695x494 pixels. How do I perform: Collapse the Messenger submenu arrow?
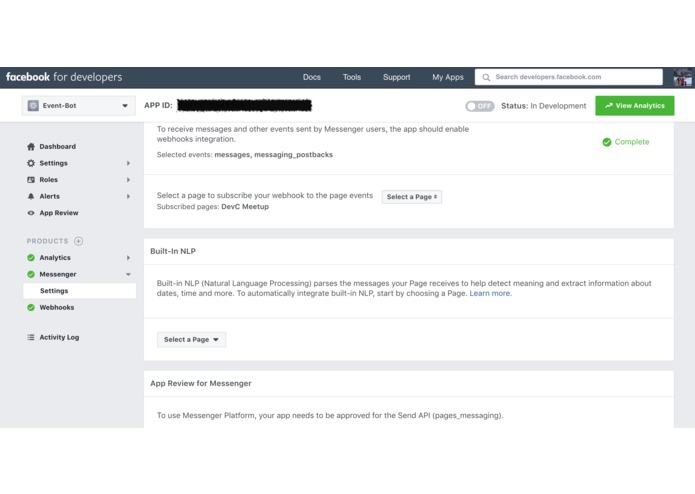coord(128,274)
